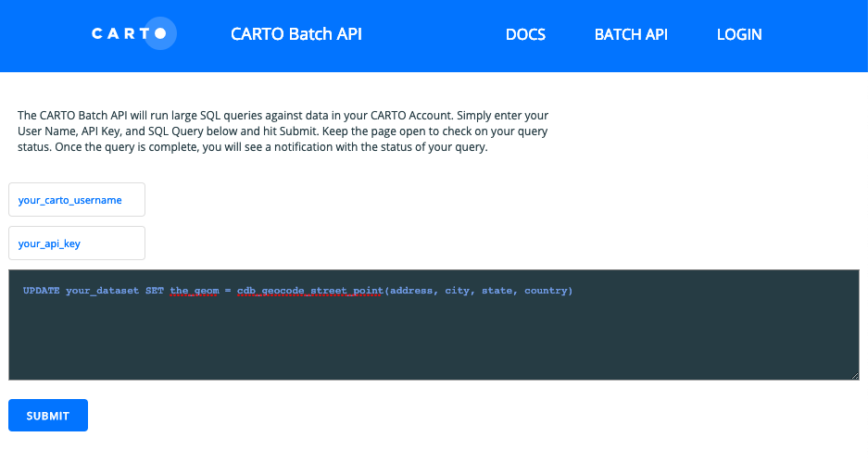Click the Batch API description paragraph
The width and height of the screenshot is (868, 462).
pos(283,131)
